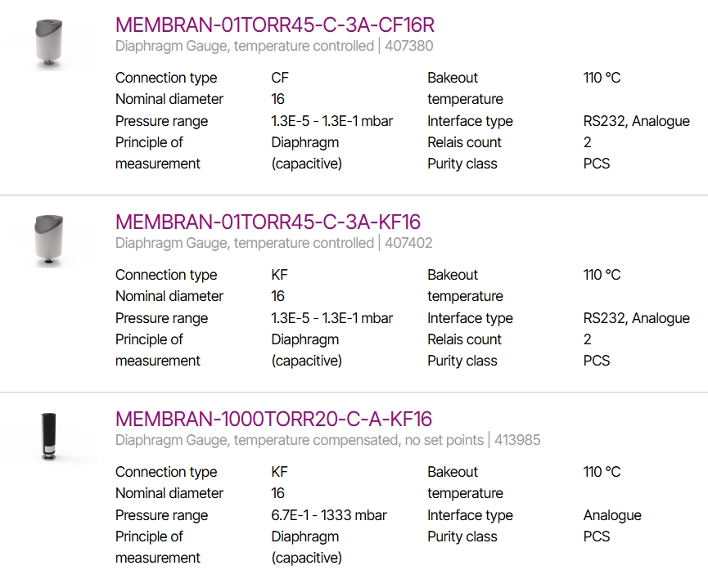The width and height of the screenshot is (708, 588).
Task: Select article number 413985 text
Action: pos(517,440)
